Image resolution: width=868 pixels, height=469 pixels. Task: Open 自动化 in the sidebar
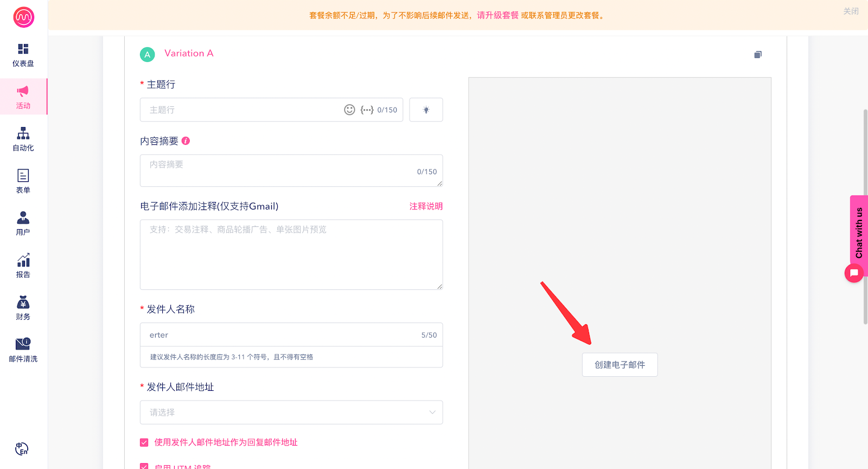(23, 139)
